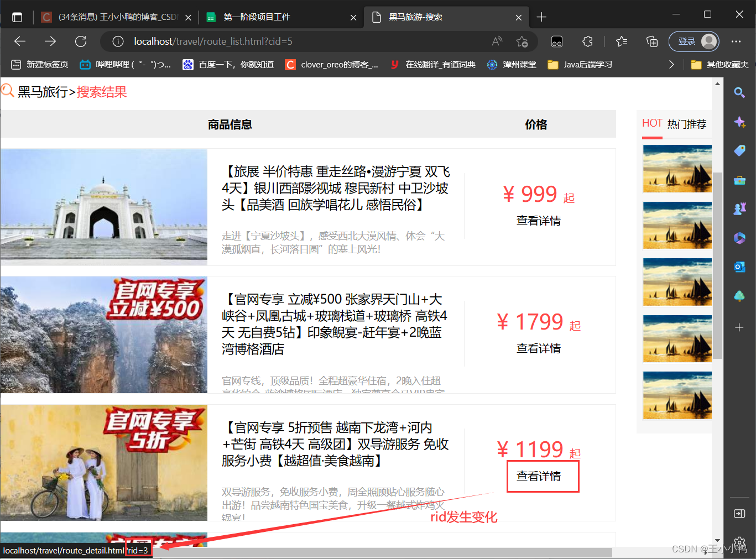Image resolution: width=756 pixels, height=559 pixels.
Task: Open 新建标签页 bookmark
Action: point(40,65)
